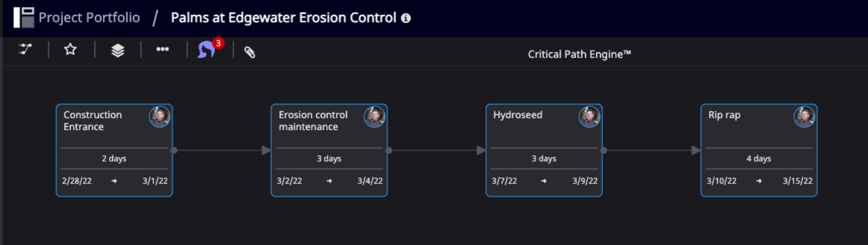The width and height of the screenshot is (868, 245).
Task: Open the layers stack icon
Action: point(118,50)
